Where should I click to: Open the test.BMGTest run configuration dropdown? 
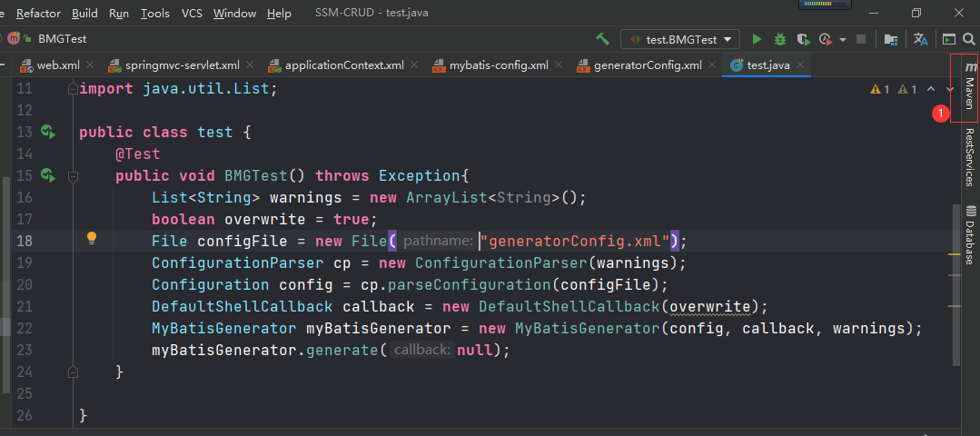(680, 39)
